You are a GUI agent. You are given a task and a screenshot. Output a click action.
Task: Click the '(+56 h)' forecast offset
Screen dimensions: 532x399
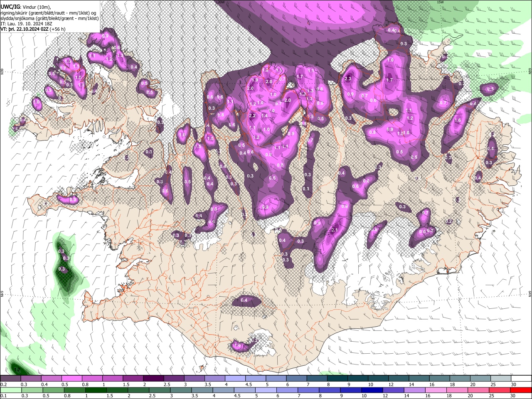click(x=57, y=29)
